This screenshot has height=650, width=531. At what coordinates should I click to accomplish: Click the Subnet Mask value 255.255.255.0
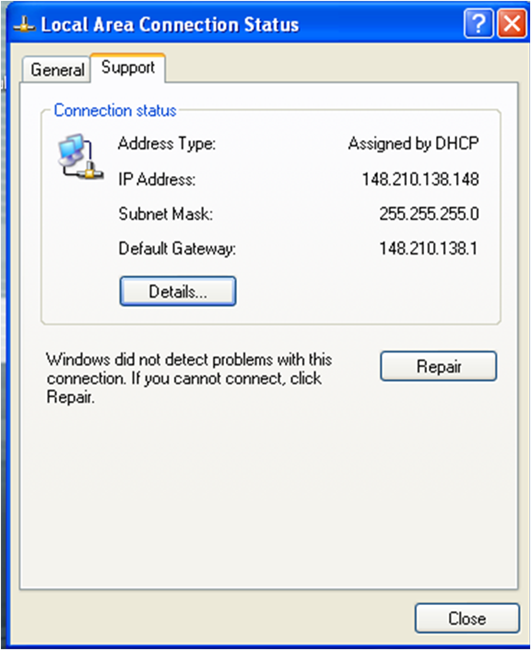click(429, 214)
